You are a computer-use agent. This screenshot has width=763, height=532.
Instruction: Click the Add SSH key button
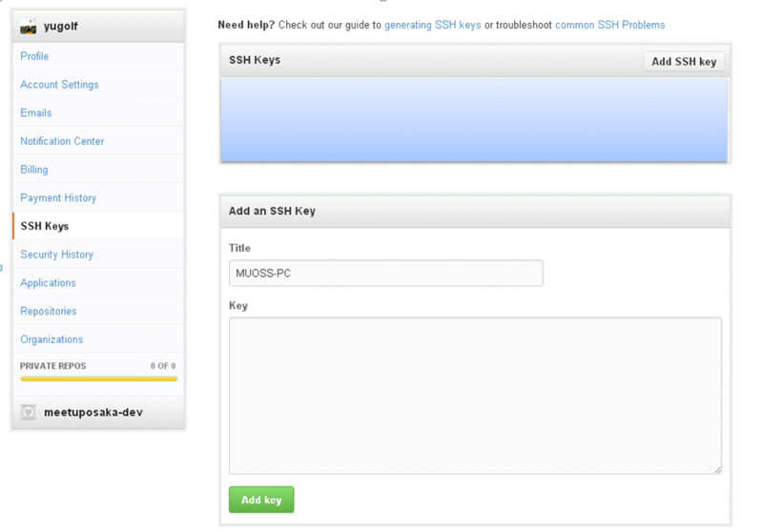684,62
